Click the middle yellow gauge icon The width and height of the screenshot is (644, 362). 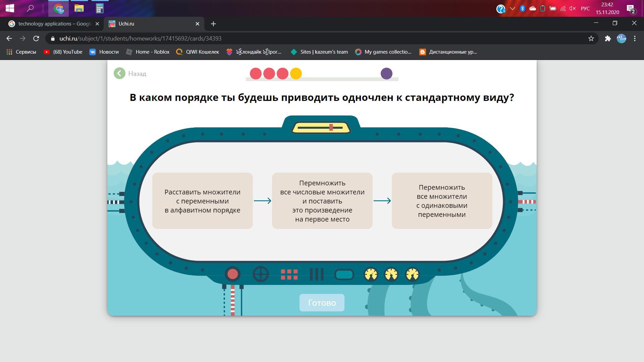click(x=391, y=275)
